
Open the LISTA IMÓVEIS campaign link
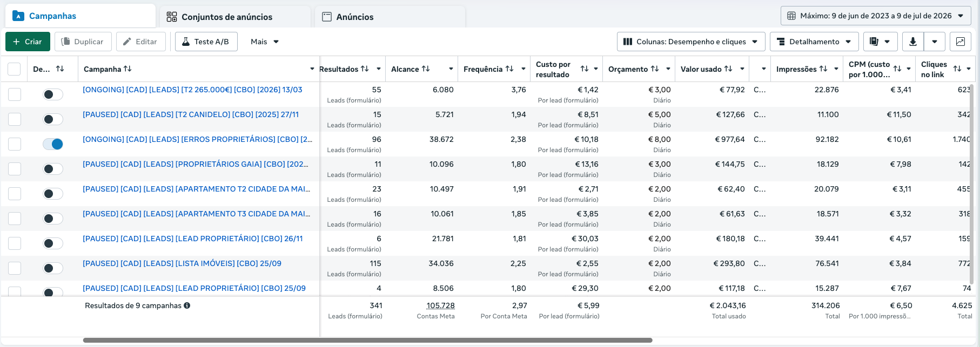click(182, 263)
